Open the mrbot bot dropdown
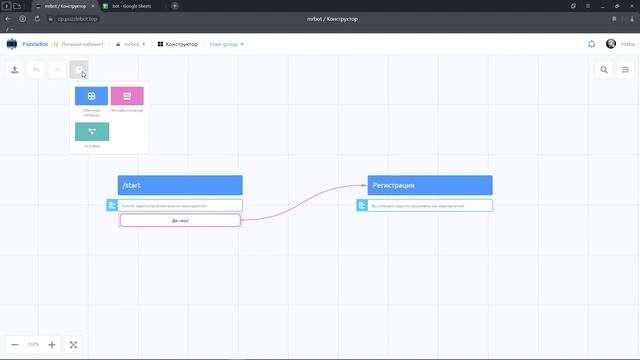The height and width of the screenshot is (360, 640). pyautogui.click(x=131, y=44)
